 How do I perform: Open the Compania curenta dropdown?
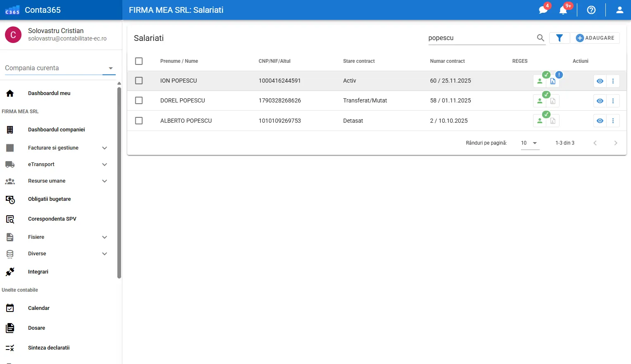[x=60, y=68]
